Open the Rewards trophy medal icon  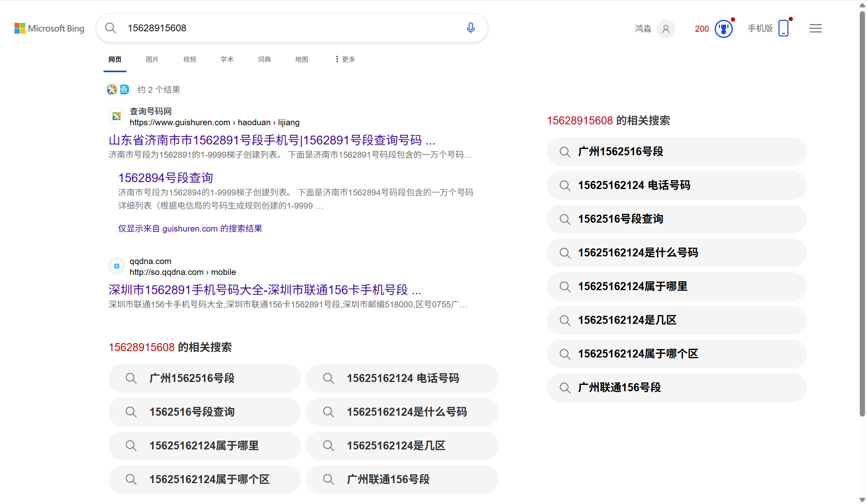724,29
